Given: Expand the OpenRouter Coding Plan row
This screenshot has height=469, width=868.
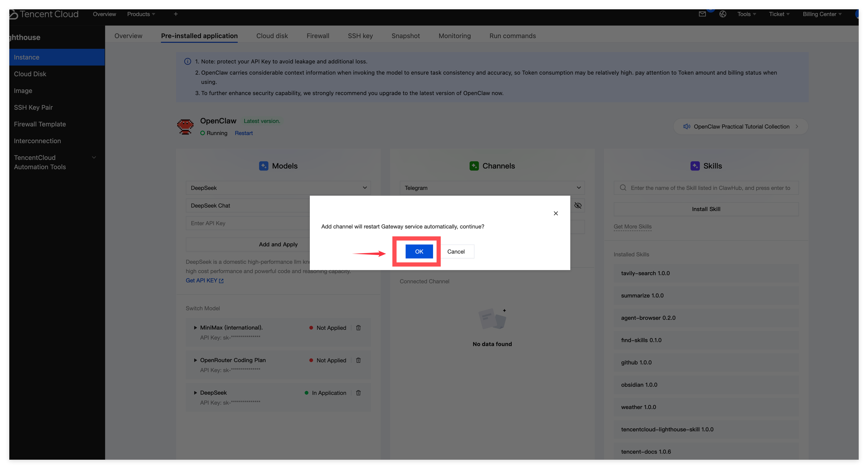Looking at the screenshot, I should pyautogui.click(x=195, y=360).
